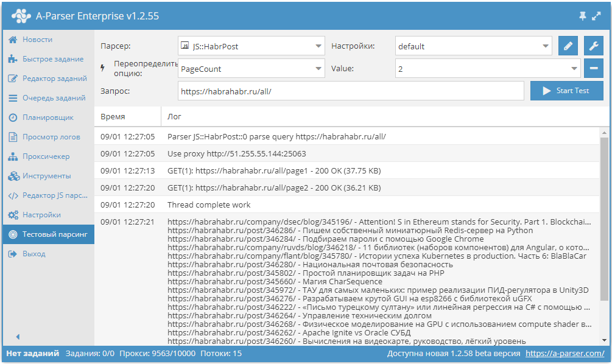Pin the window with the pin icon
This screenshot has height=364, width=612.
click(x=582, y=16)
